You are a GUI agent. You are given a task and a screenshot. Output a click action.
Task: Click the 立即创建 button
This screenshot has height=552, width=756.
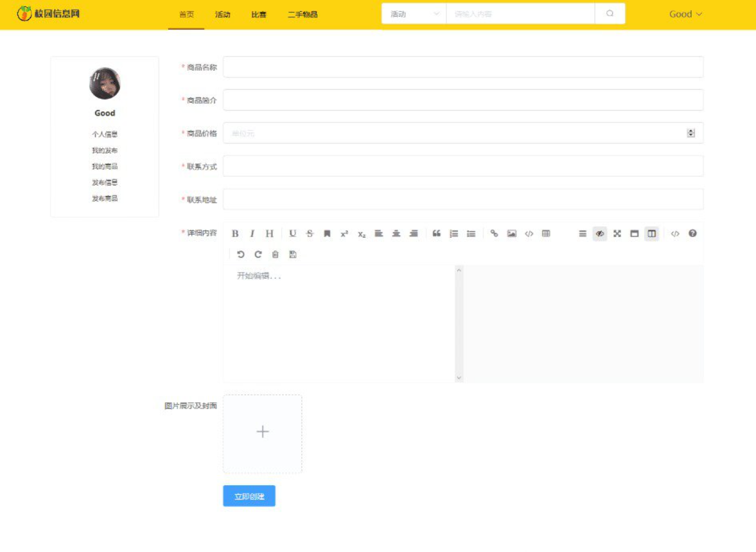pos(249,496)
